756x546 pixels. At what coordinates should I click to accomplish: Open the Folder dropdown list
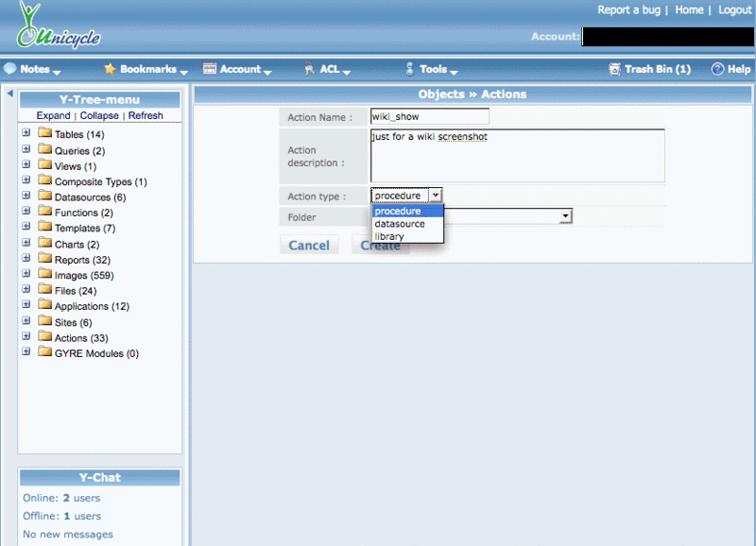point(566,216)
